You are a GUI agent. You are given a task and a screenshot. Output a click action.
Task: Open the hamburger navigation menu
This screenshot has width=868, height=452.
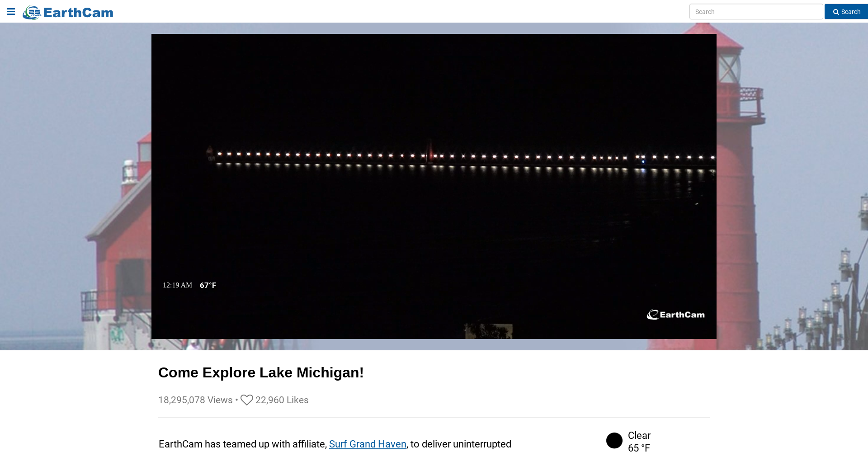pos(11,12)
